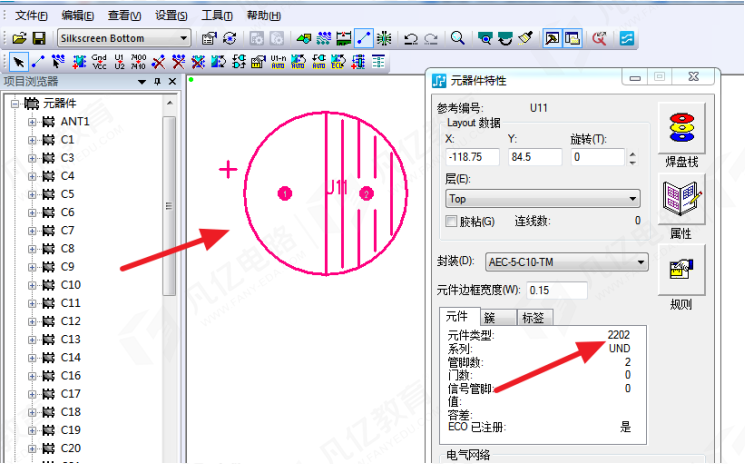The height and width of the screenshot is (464, 745).
Task: Open the Design toolbar icon
Action: [324, 38]
